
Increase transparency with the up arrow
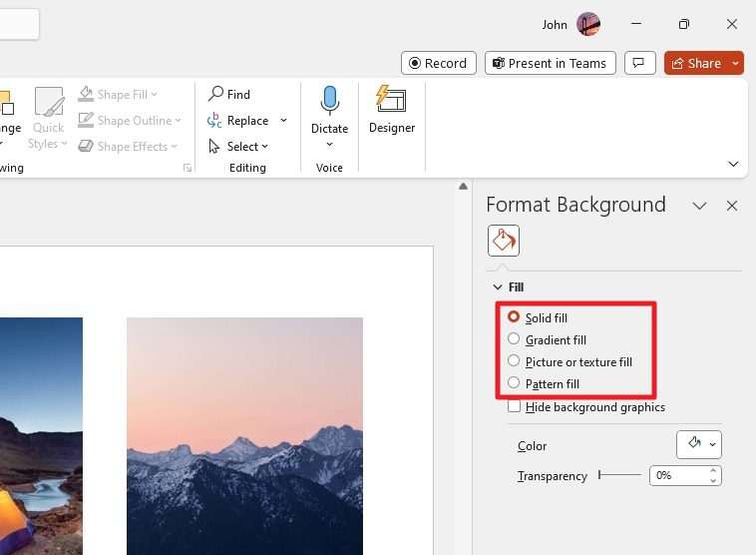[x=713, y=470]
